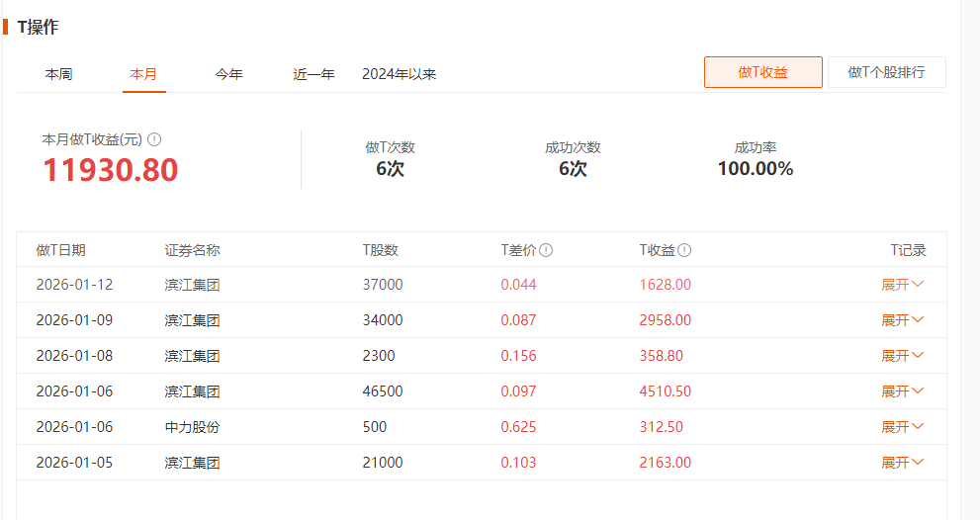The width and height of the screenshot is (980, 520).
Task: Click info icon next to T收益 header
Action: pyautogui.click(x=684, y=251)
